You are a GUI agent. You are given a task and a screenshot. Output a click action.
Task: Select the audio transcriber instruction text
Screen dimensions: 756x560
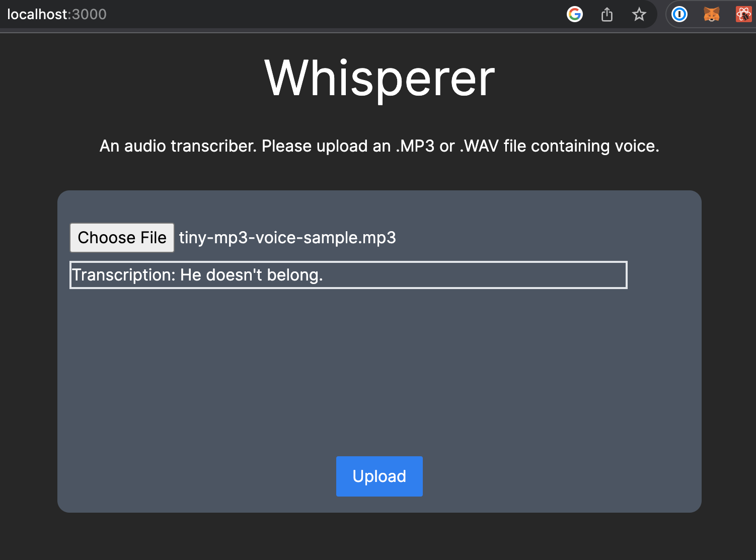[x=379, y=146]
